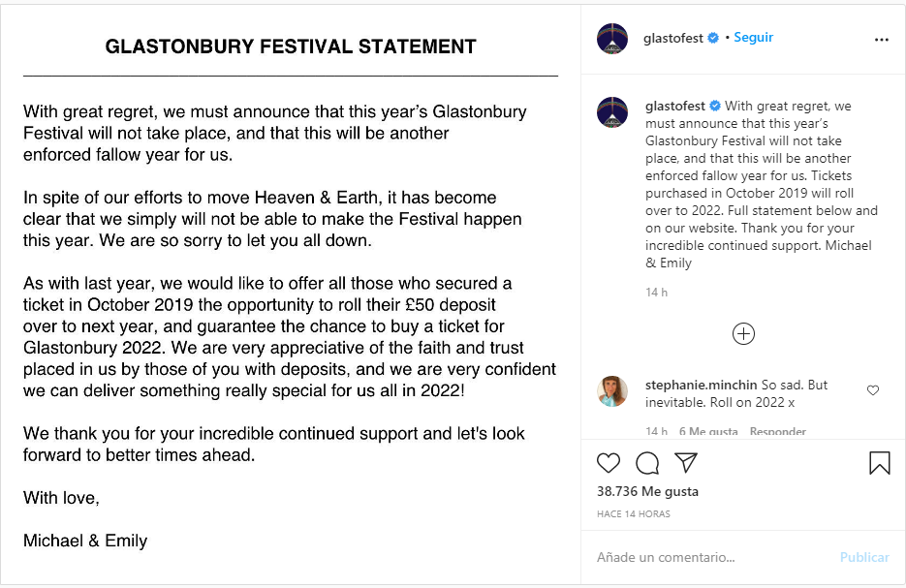Image resolution: width=906 pixels, height=588 pixels.
Task: Open stephanie.minchin's profile picture
Action: [x=612, y=391]
